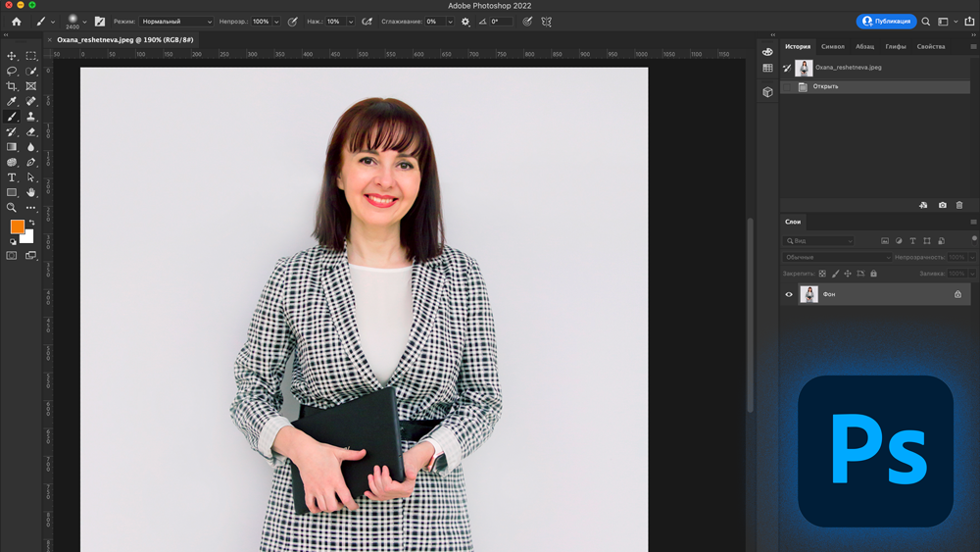Screen dimensions: 980x552
Task: Select the Path Selection arrow tool
Action: [x=30, y=177]
